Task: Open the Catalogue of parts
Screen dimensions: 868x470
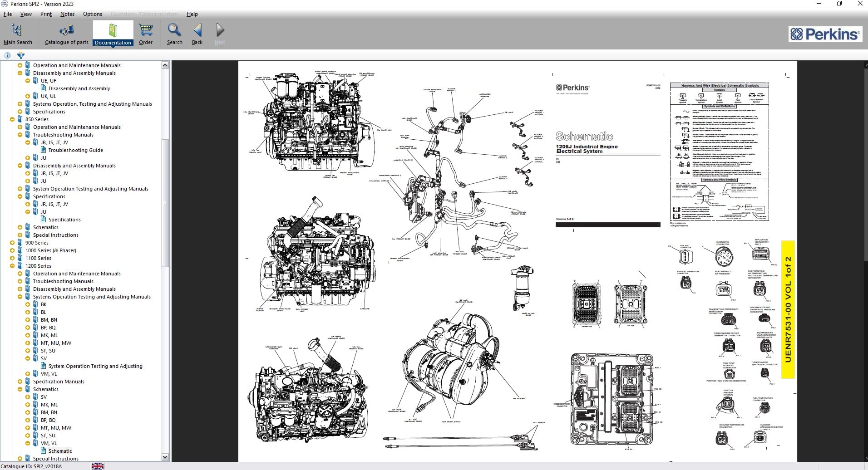Action: pos(67,34)
